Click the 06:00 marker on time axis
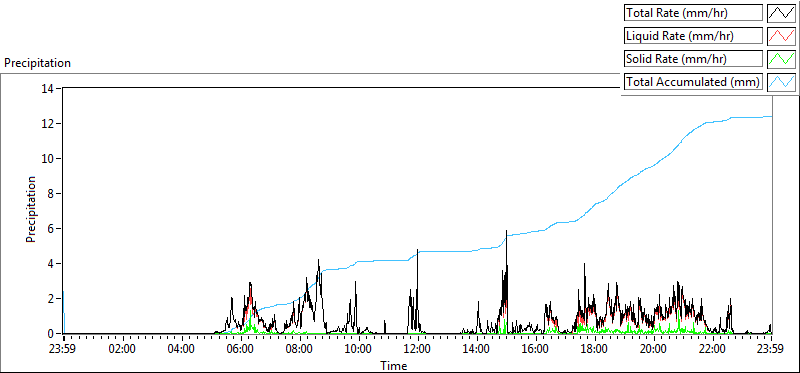Viewport: 800px width, 373px height. point(240,349)
